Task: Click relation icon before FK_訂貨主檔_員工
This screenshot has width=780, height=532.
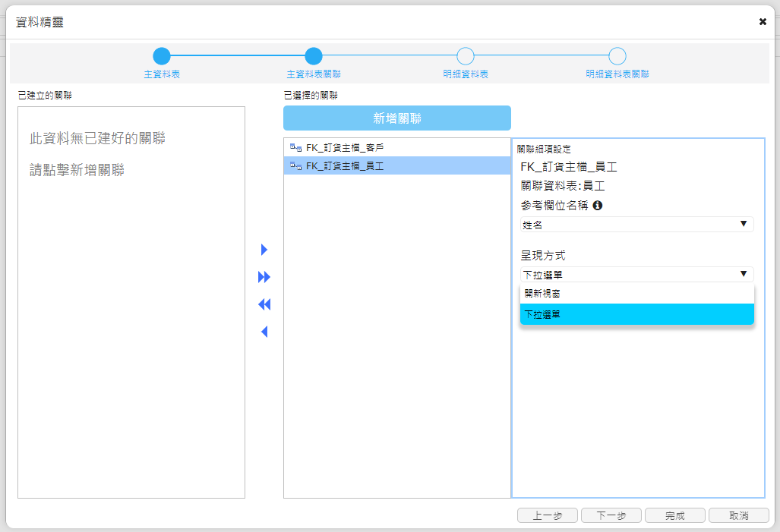Action: tap(296, 166)
